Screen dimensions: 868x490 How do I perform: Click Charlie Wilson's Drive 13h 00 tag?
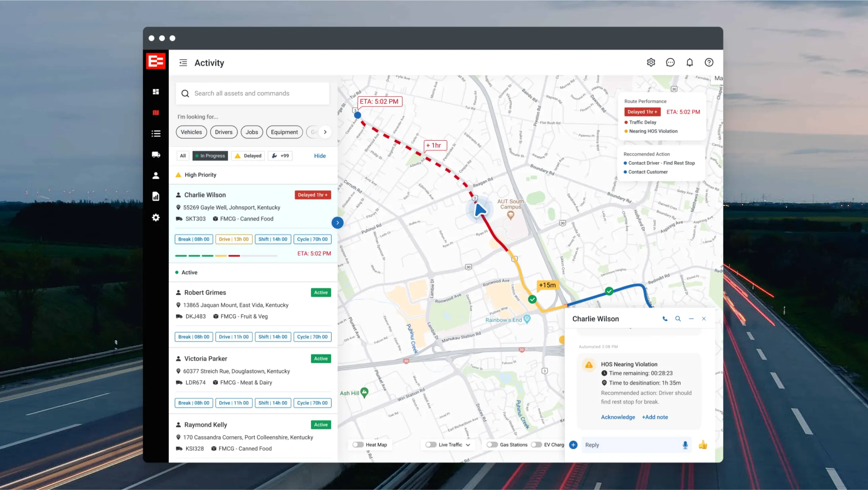pos(234,239)
